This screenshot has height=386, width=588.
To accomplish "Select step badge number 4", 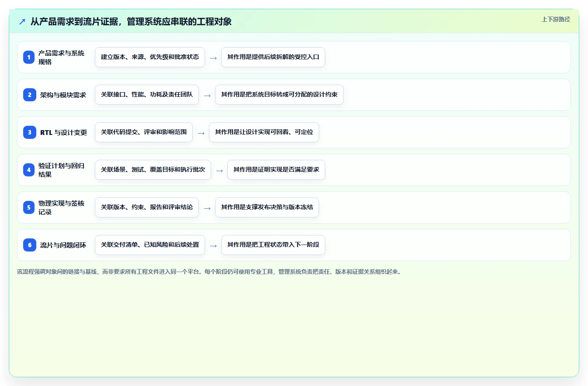I will [29, 170].
